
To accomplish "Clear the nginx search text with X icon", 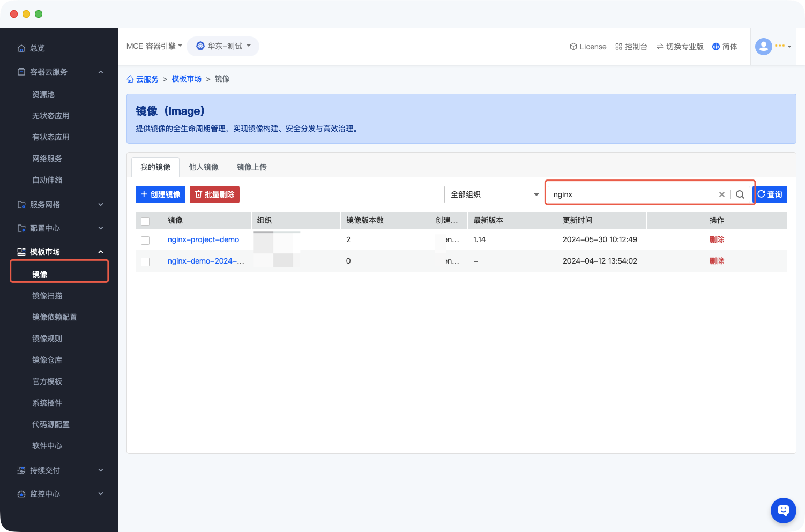I will [721, 194].
